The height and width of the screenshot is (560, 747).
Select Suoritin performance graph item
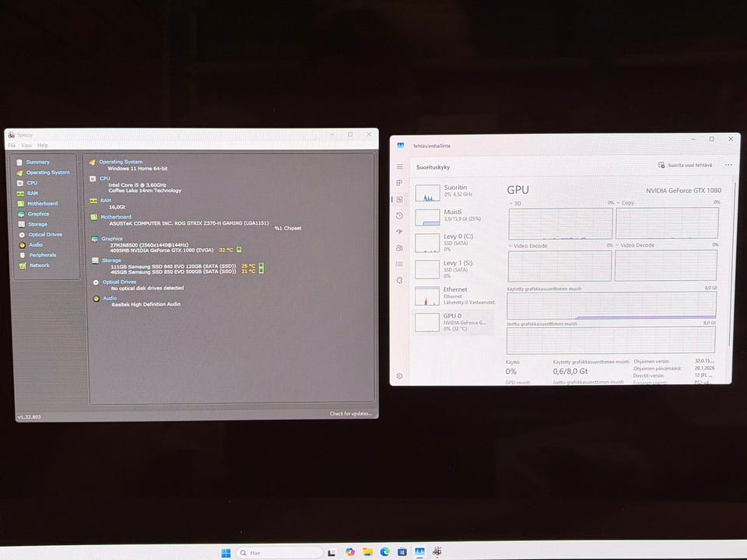pyautogui.click(x=453, y=191)
